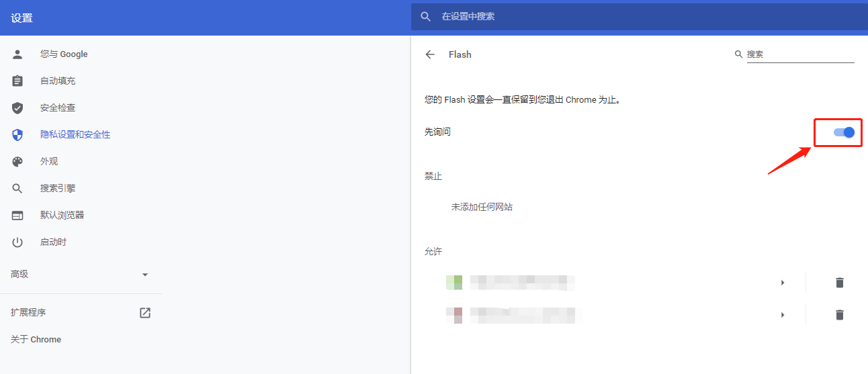Open 启动时 settings page
The image size is (868, 374).
pos(53,242)
